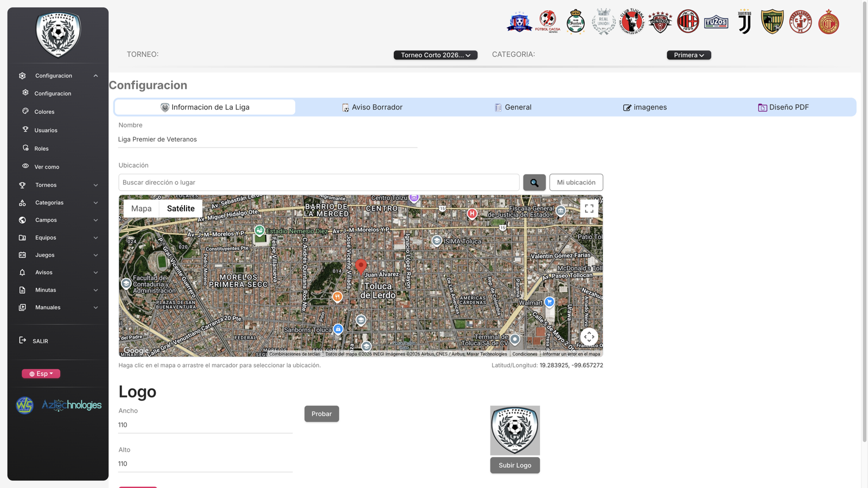
Task: Click the magnifier search button for location
Action: coord(534,182)
